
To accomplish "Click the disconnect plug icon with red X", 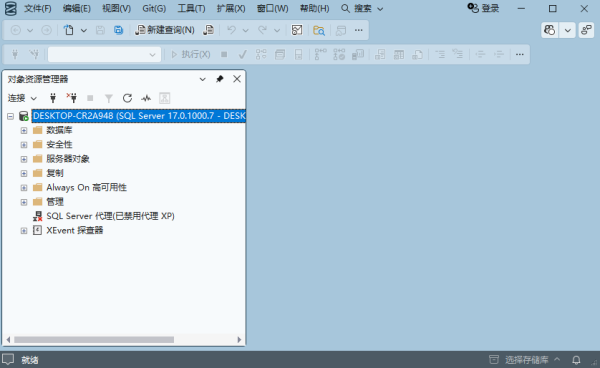I will 72,98.
